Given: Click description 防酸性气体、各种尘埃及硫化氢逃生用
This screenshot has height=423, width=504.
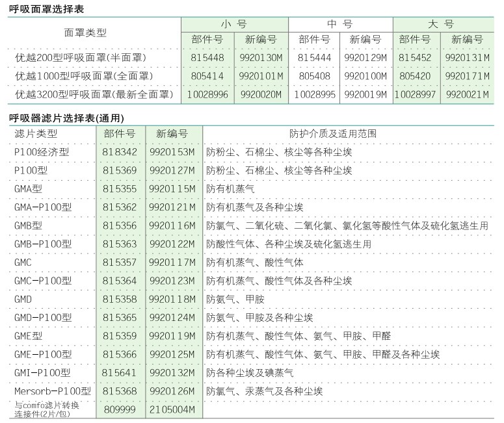Looking at the screenshot, I should [x=289, y=244].
